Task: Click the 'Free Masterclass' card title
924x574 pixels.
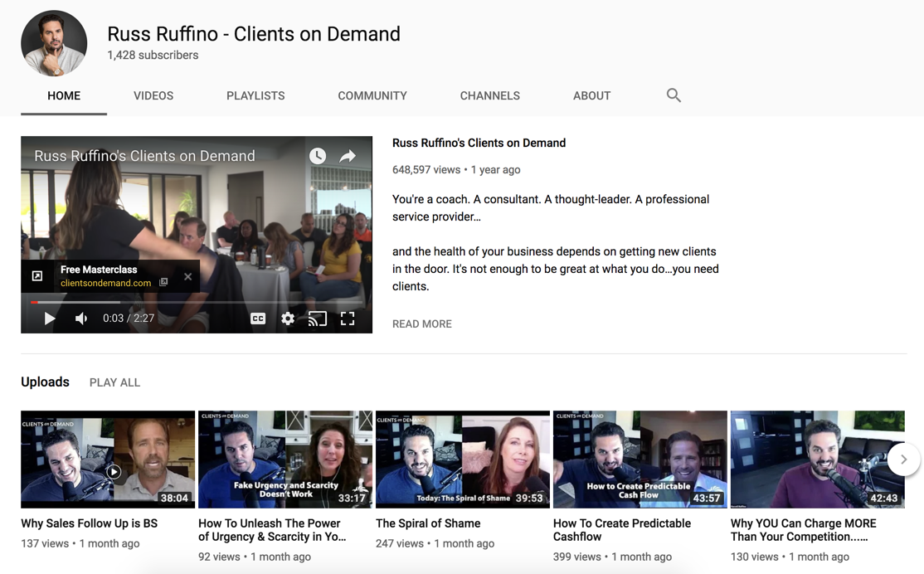Action: (x=99, y=270)
